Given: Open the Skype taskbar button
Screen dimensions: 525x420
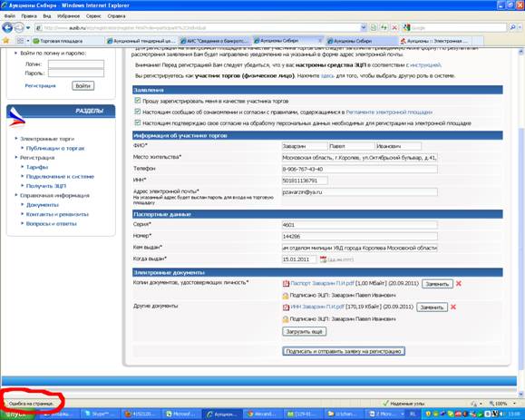Looking at the screenshot, I should 100,414.
